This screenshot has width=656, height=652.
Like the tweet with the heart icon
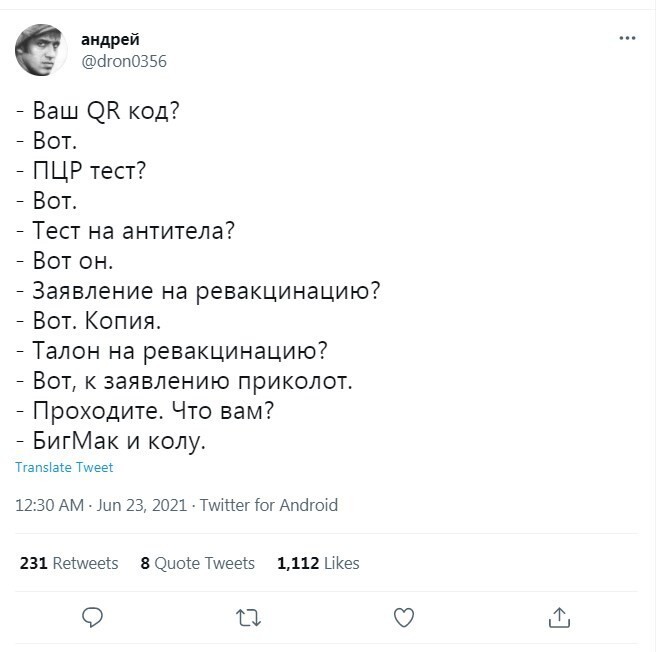[x=403, y=617]
